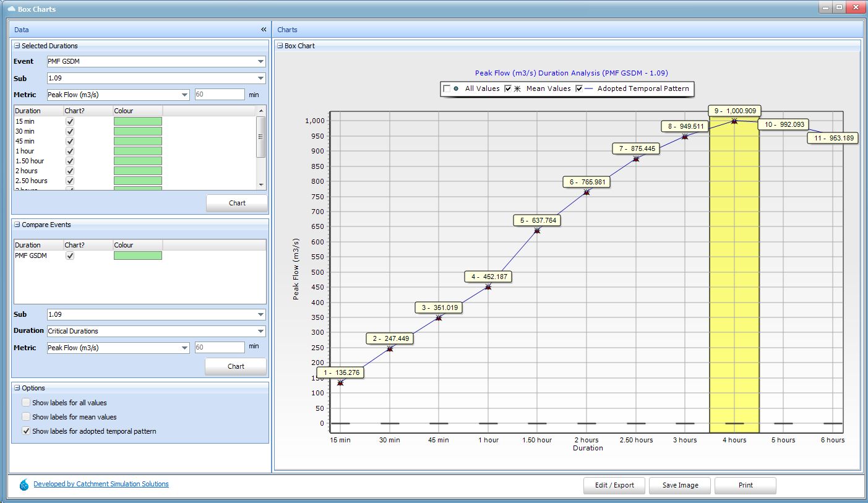
Task: Enable Show labels for all values
Action: tap(26, 403)
